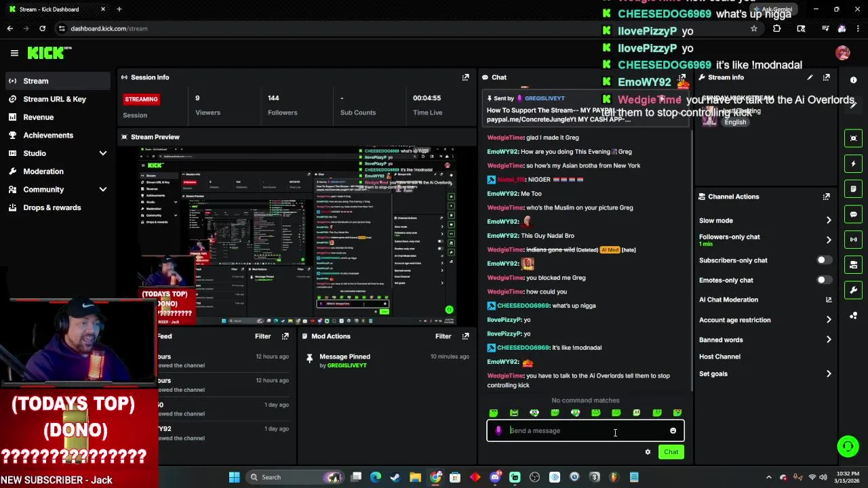Toggle Subscribers-only chat
Viewport: 868px width, 488px height.
(x=824, y=260)
